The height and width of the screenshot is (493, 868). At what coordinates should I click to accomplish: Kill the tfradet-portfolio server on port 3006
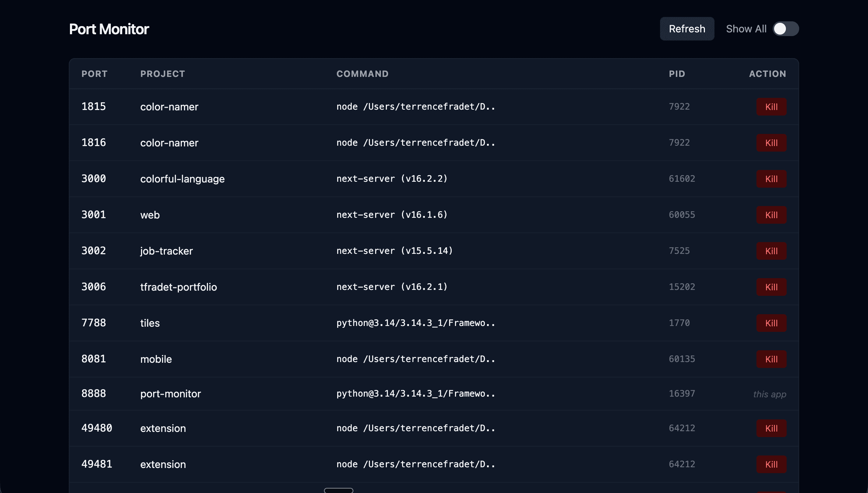pyautogui.click(x=772, y=287)
